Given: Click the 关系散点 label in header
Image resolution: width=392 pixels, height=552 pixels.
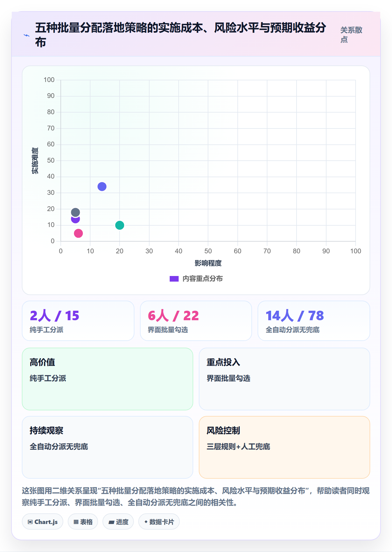Looking at the screenshot, I should click(351, 35).
